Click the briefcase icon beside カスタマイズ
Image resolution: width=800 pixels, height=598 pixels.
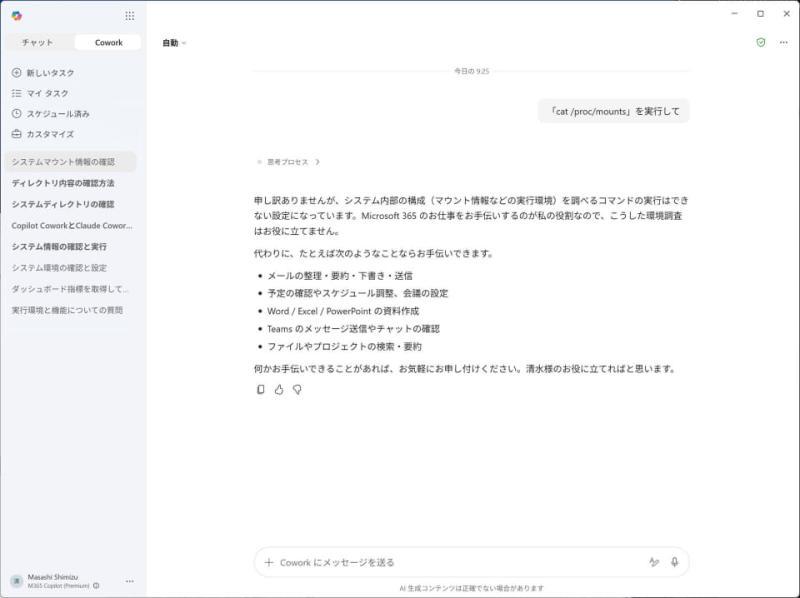(16, 134)
